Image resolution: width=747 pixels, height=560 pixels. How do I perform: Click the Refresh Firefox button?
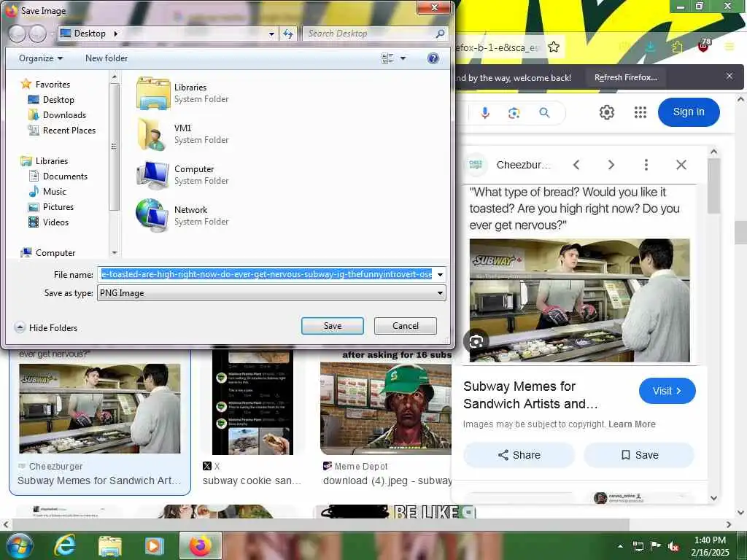click(x=626, y=77)
